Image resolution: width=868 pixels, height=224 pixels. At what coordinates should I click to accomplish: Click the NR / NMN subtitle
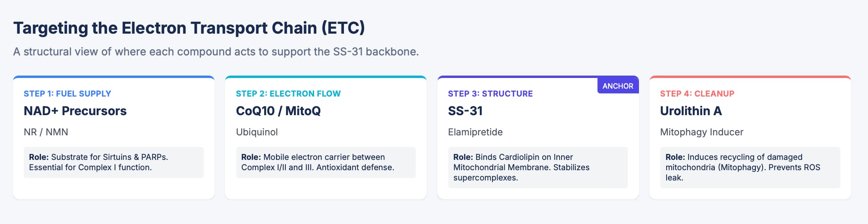[46, 132]
